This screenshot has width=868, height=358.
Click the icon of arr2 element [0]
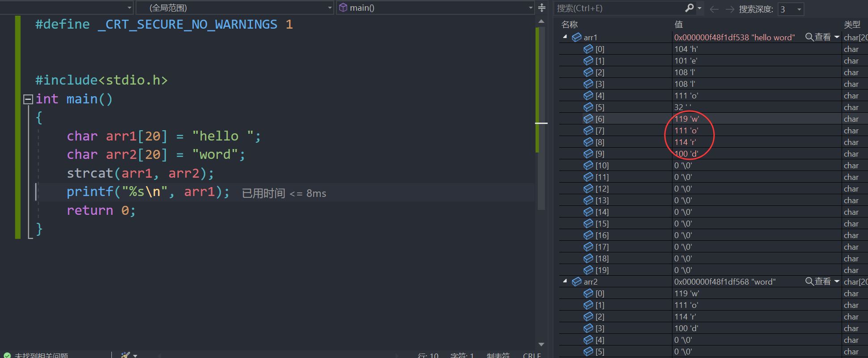click(588, 293)
